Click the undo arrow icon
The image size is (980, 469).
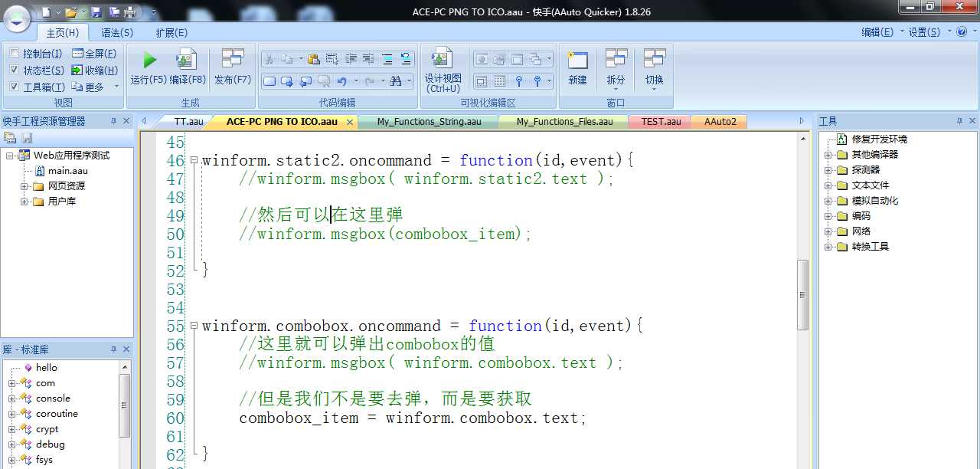point(341,80)
